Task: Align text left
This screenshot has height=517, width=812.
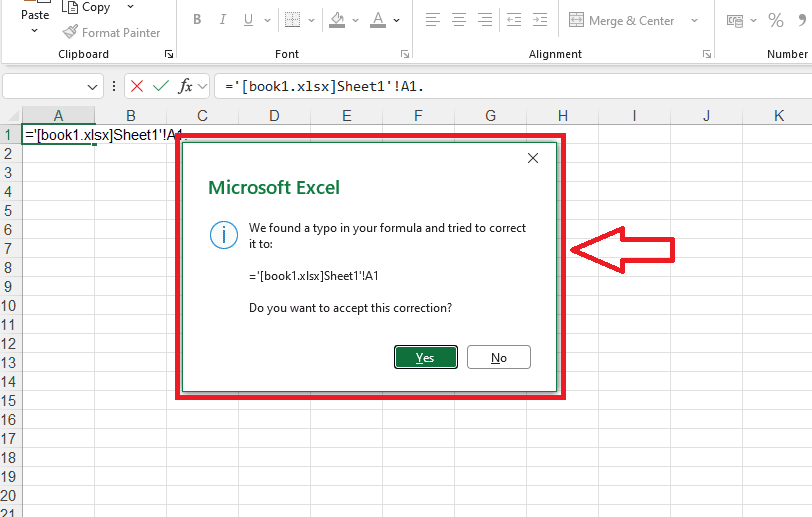Action: coord(432,20)
